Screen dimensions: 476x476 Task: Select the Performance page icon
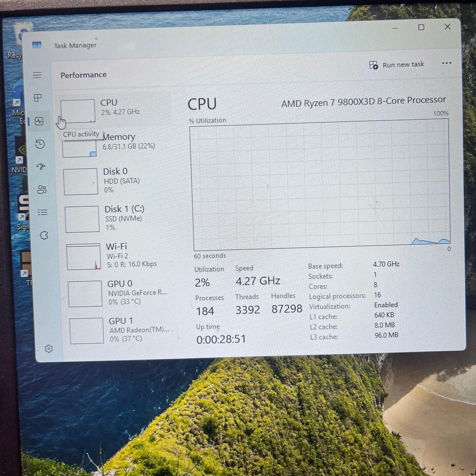click(x=39, y=121)
